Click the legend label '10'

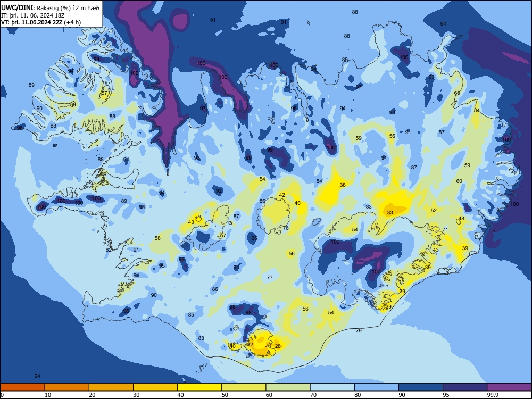(x=48, y=395)
